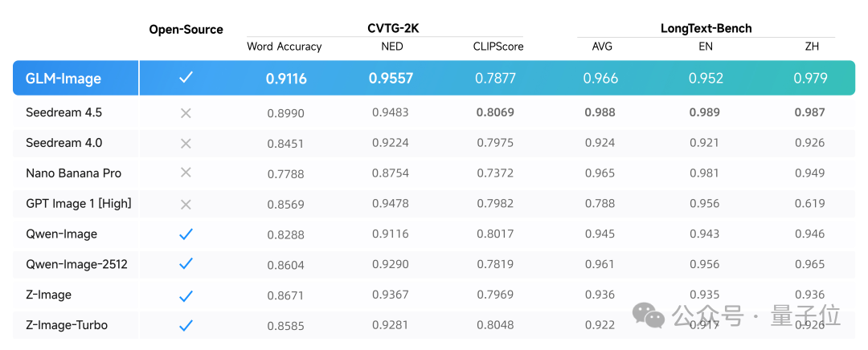Click Qwen-Image-2512 NED value 0.9290

[391, 264]
